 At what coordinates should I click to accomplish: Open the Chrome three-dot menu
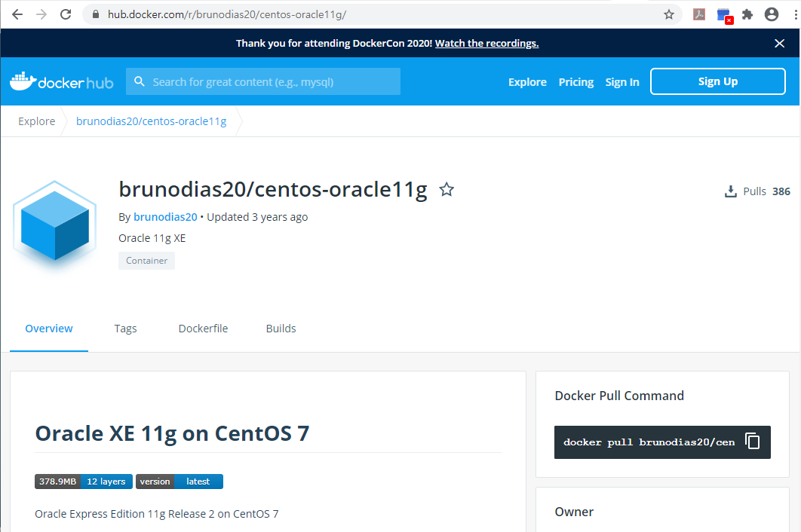pos(796,14)
